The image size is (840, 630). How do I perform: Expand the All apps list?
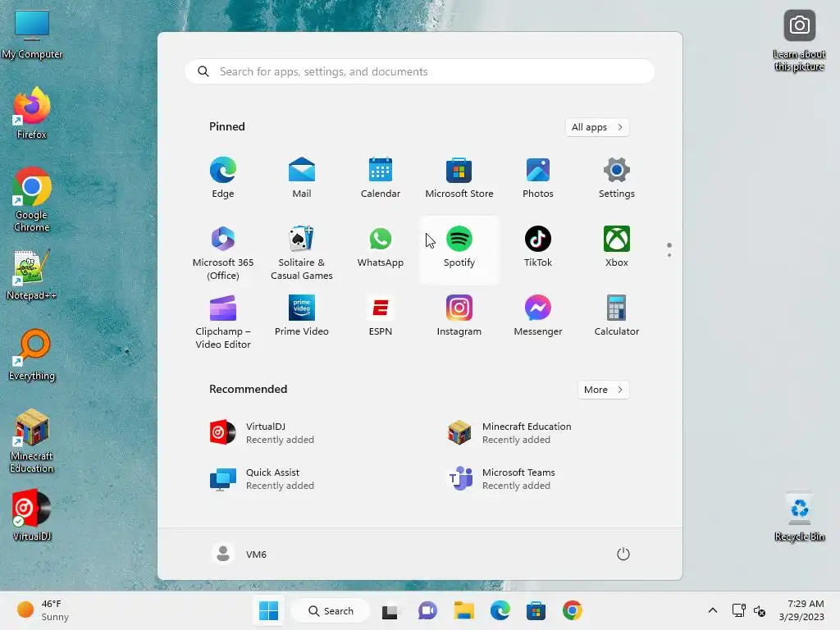[x=597, y=127]
